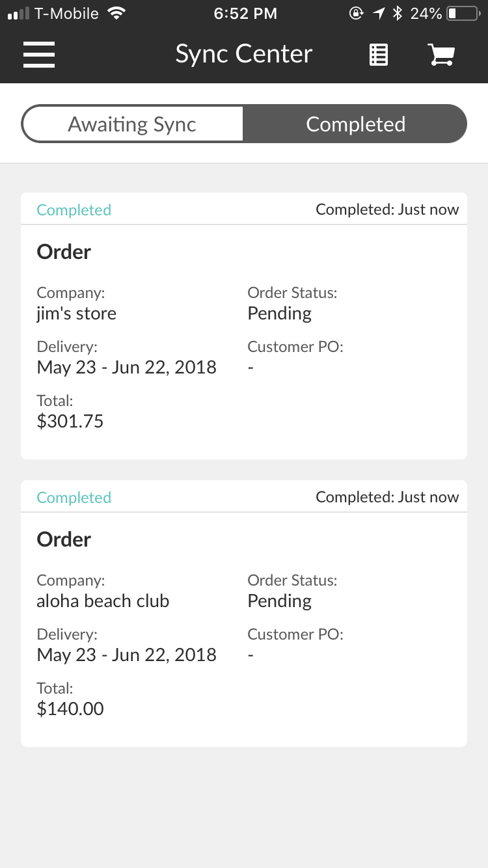Open the shopping cart
The width and height of the screenshot is (488, 868).
point(441,55)
